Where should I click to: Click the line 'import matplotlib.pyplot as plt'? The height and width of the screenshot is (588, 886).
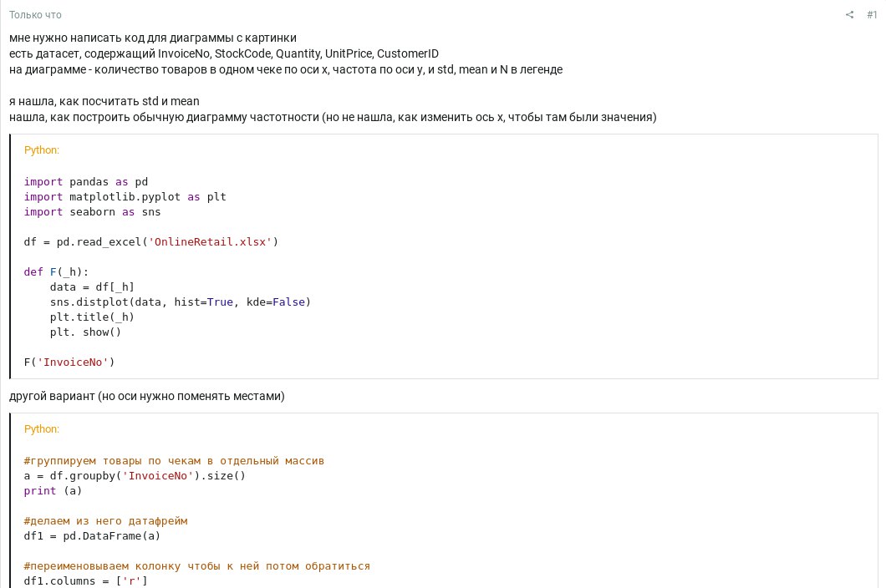tap(125, 196)
